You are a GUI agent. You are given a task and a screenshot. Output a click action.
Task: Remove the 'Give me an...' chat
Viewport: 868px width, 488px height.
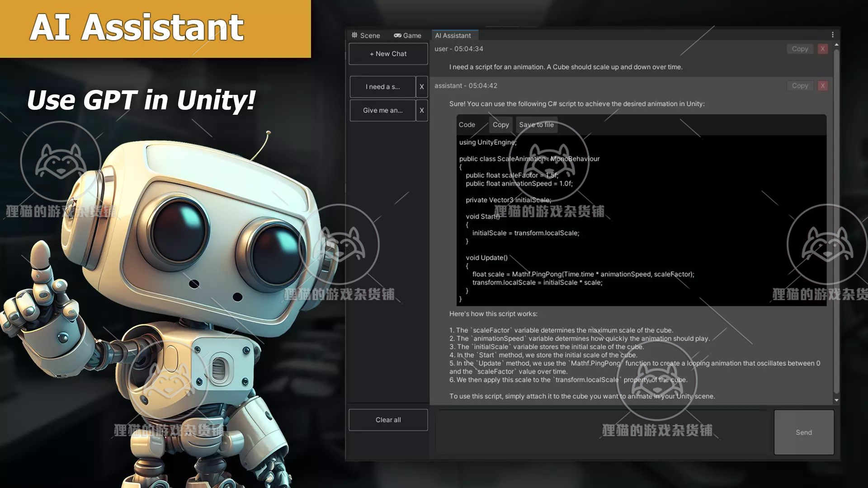tap(421, 110)
